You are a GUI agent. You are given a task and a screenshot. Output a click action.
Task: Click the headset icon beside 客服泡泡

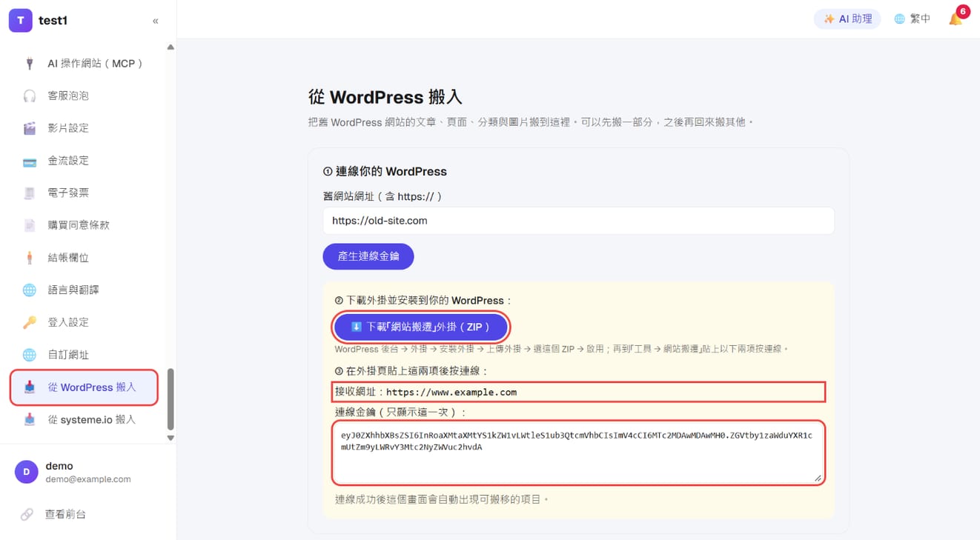coord(30,96)
